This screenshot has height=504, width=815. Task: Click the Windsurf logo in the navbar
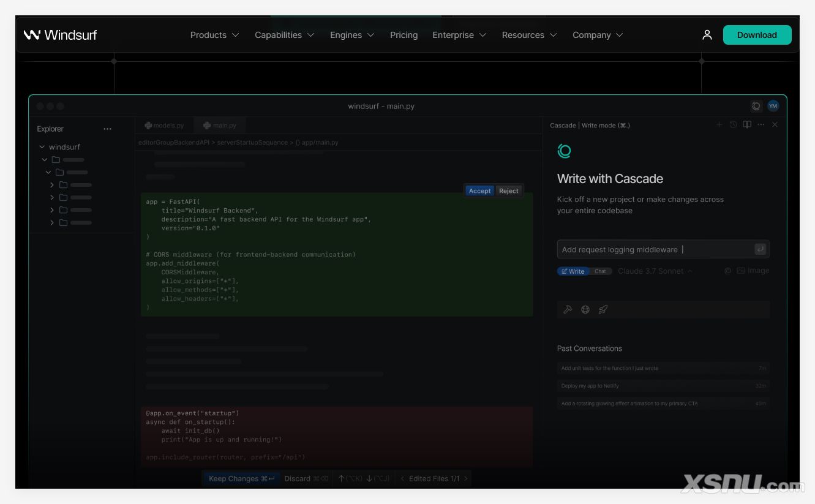[x=60, y=35]
